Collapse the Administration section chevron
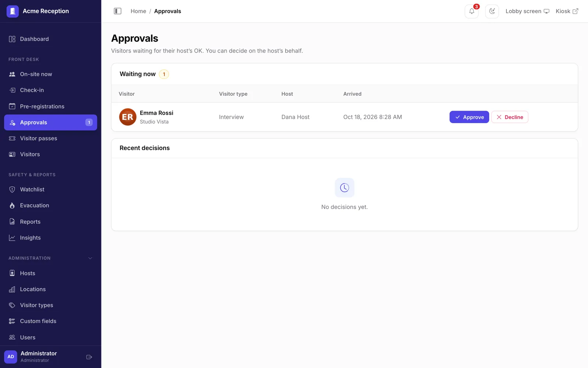The width and height of the screenshot is (588, 368). click(x=90, y=258)
